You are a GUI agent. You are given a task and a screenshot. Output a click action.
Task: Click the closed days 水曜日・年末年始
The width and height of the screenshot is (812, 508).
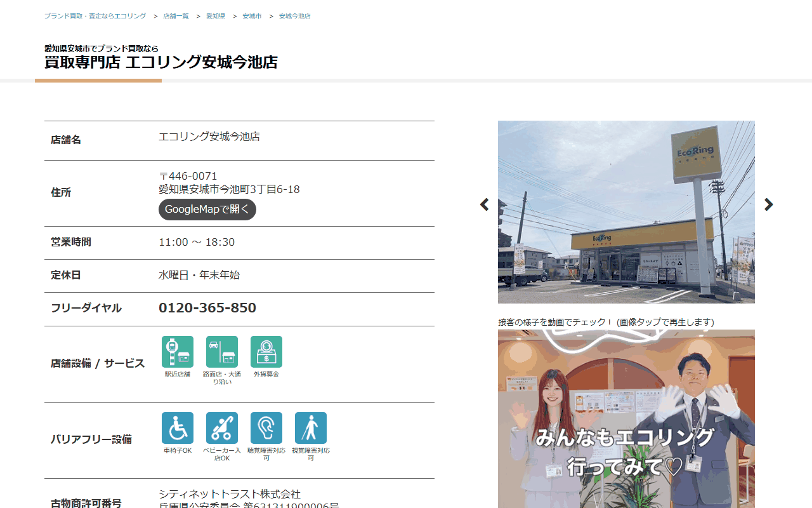[x=199, y=275]
